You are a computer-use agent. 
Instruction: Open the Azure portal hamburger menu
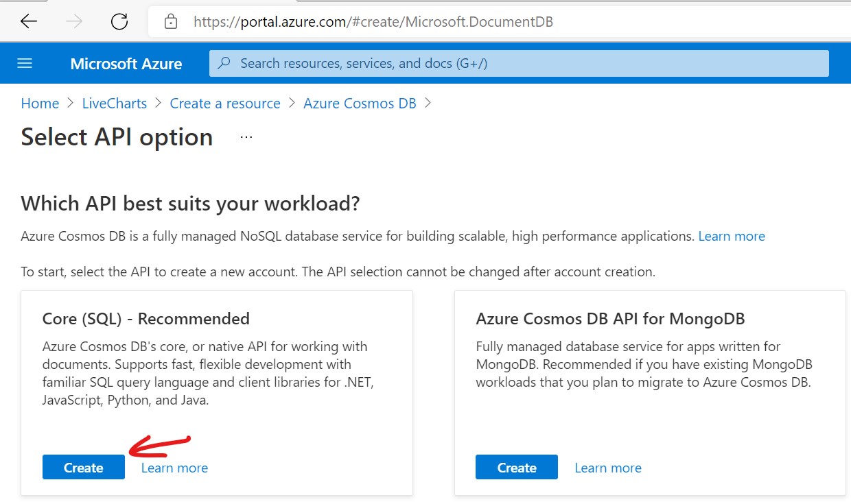tap(25, 64)
